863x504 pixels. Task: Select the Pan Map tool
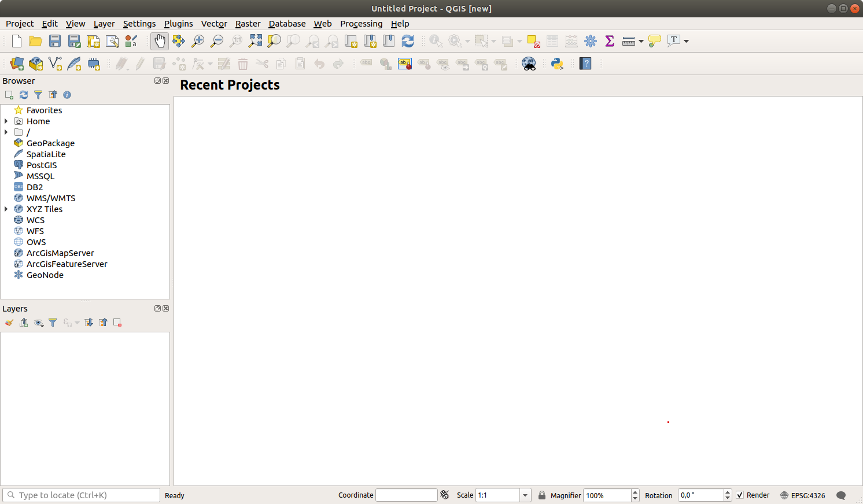[x=159, y=41]
